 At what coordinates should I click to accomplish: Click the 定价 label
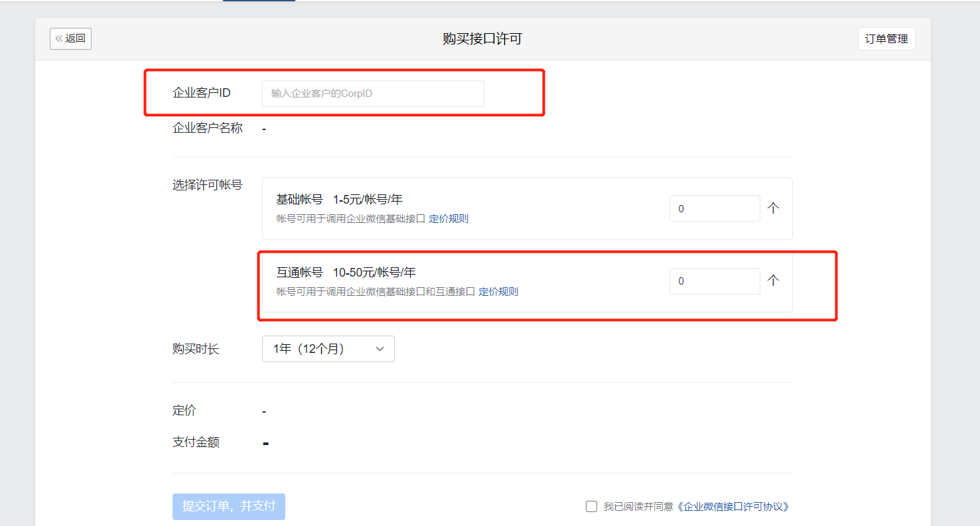(184, 411)
